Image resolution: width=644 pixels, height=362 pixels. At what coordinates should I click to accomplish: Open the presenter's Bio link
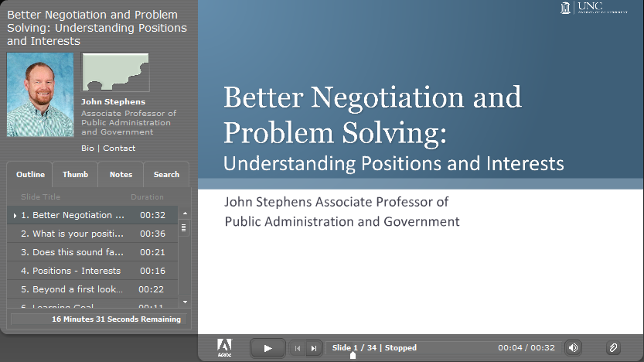[x=87, y=149]
